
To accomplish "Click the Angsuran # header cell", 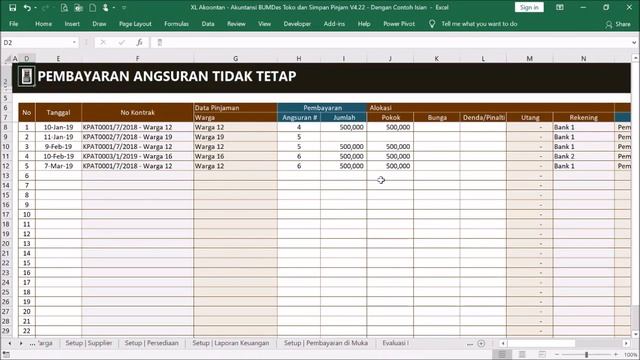I will (299, 118).
